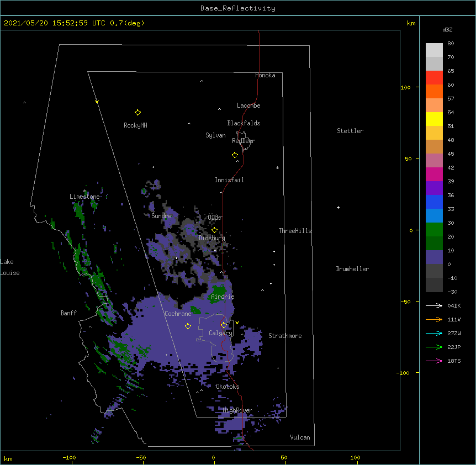Viewport: 476px width, 465px height.
Task: Click the RedDeer city label
Action: click(x=244, y=141)
